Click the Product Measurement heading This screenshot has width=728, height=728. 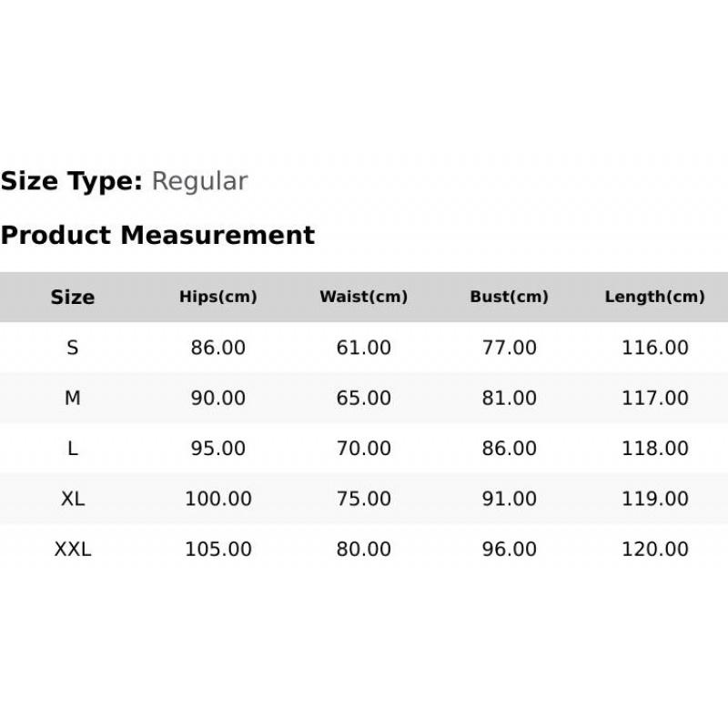click(x=157, y=235)
